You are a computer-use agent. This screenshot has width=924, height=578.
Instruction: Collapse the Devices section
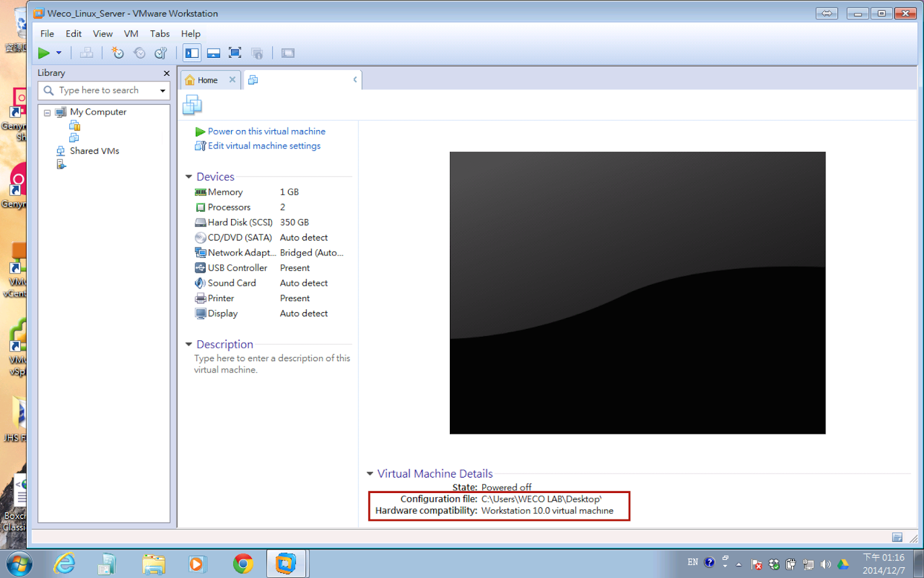point(189,177)
